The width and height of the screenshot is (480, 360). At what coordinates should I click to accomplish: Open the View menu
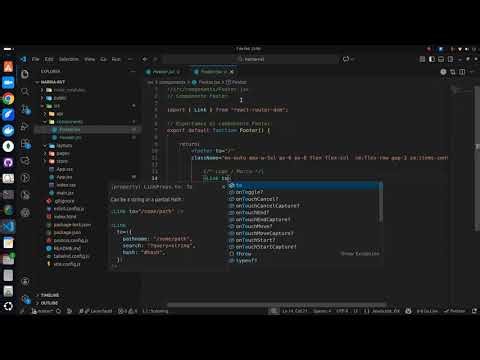coord(89,59)
